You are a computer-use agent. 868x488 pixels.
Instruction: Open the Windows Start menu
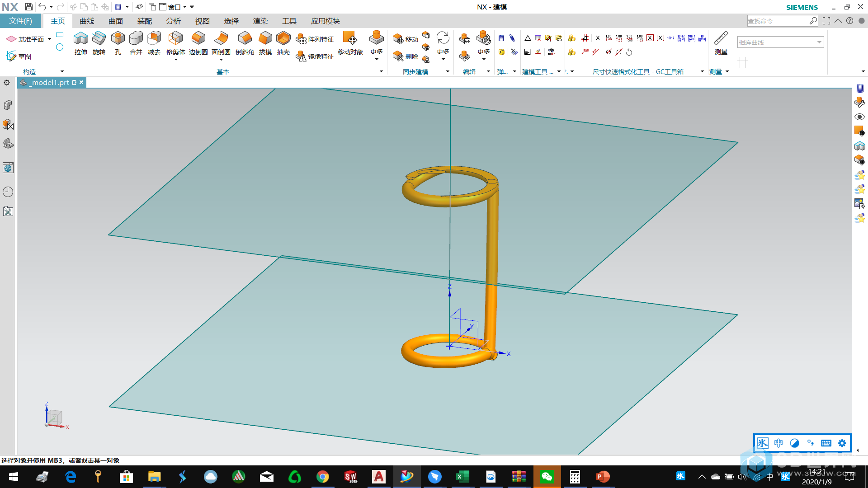pyautogui.click(x=14, y=477)
